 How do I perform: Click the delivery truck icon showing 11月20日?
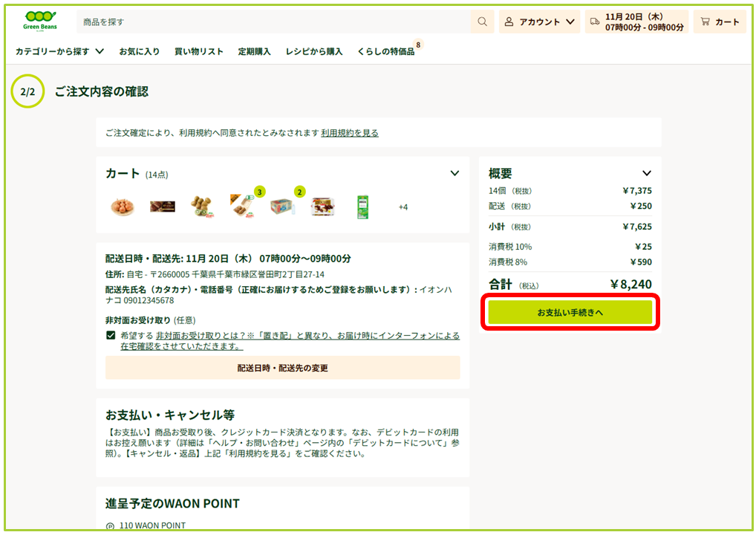pyautogui.click(x=594, y=22)
